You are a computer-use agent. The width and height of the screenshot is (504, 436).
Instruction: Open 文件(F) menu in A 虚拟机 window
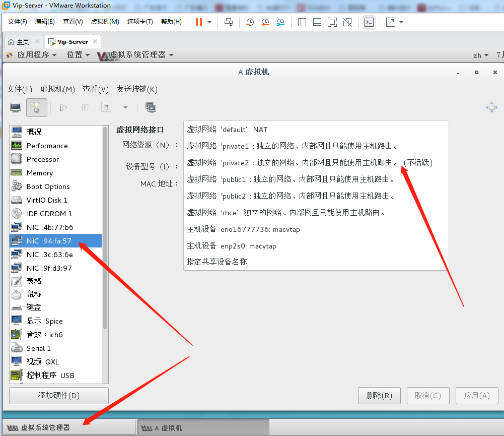tap(20, 89)
